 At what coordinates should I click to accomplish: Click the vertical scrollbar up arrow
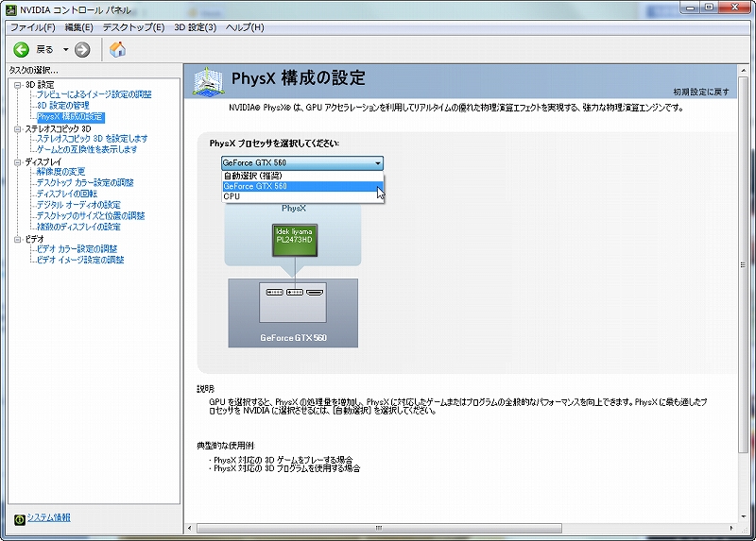coord(743,71)
